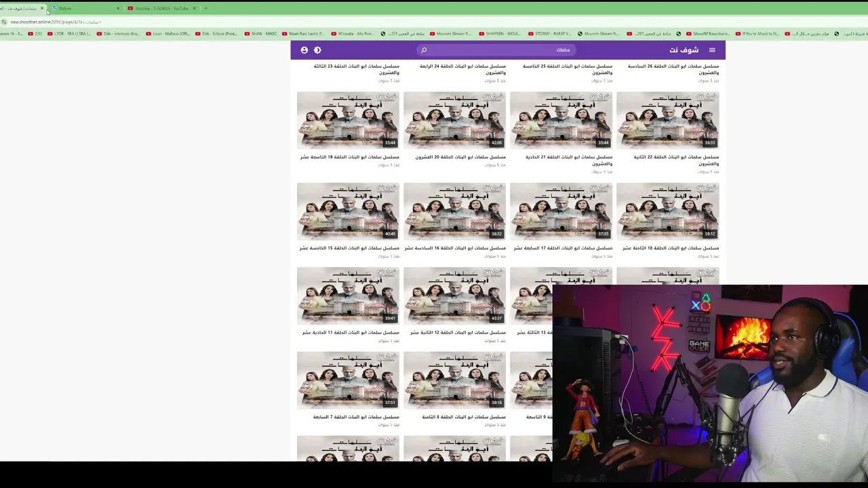The width and height of the screenshot is (868, 488).
Task: Switch to the Shaolee - 5 ALWAN YouTube tab
Action: point(161,8)
